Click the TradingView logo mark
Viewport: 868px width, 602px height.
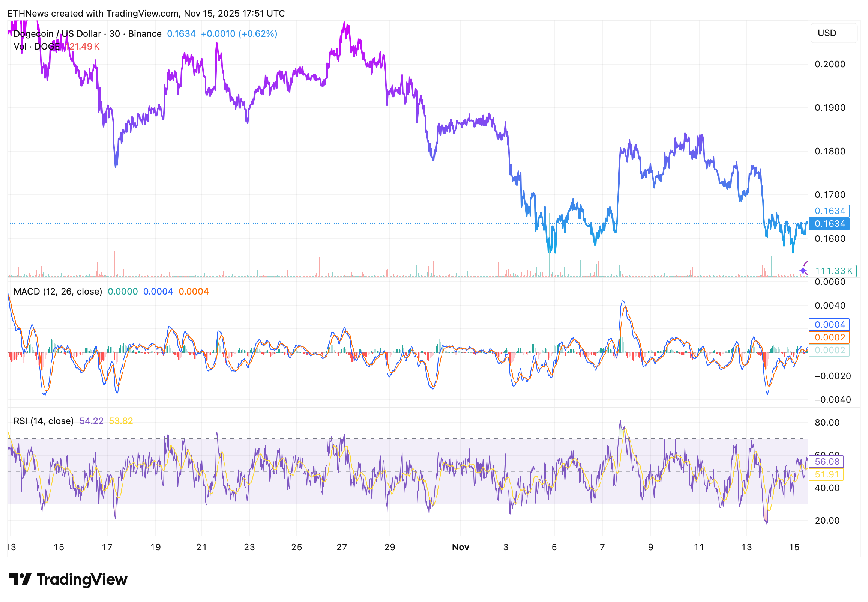point(20,579)
